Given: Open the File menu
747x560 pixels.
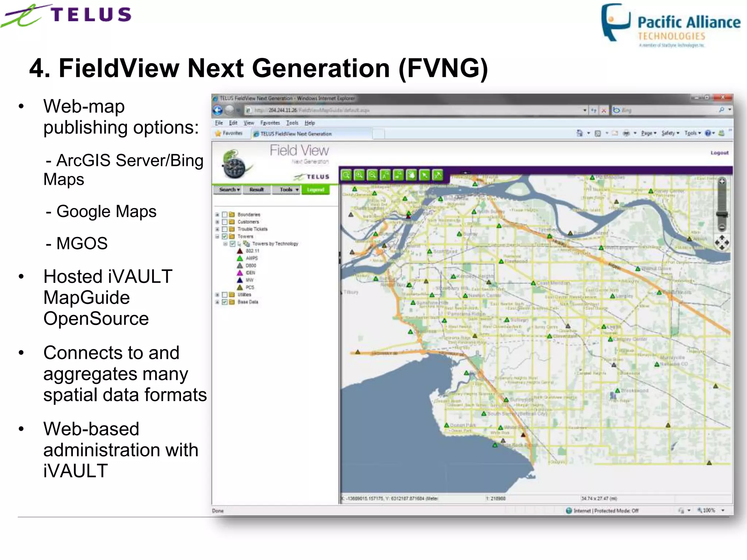Looking at the screenshot, I should (x=219, y=123).
